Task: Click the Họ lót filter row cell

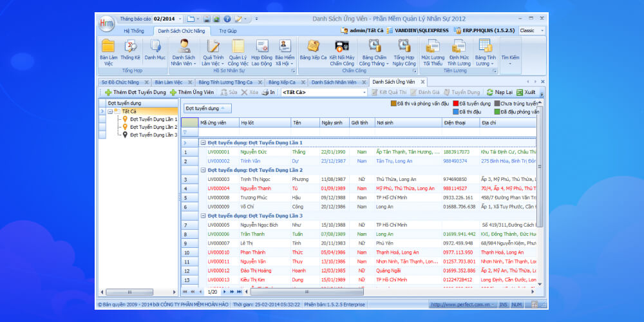Action: tap(265, 132)
